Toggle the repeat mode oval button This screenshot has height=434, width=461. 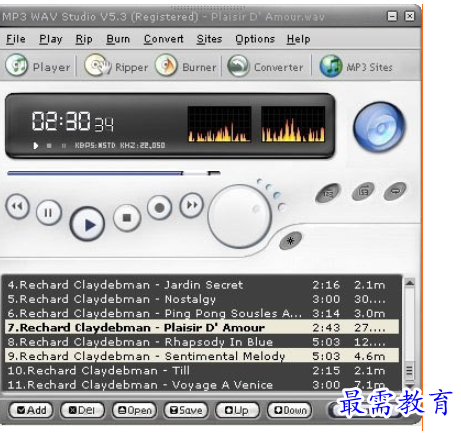click(x=395, y=191)
